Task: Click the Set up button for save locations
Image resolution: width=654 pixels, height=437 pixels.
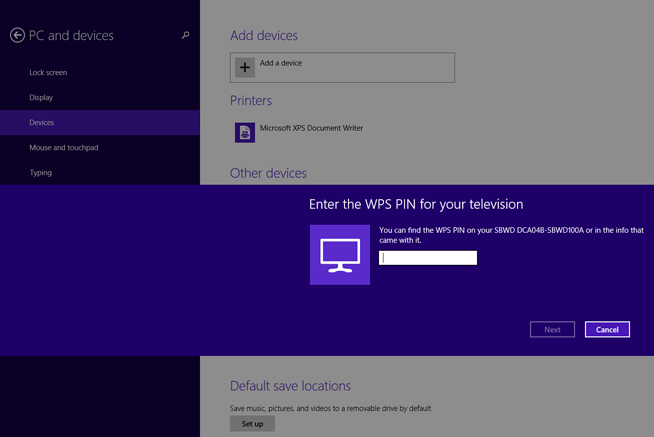Action: [x=252, y=424]
